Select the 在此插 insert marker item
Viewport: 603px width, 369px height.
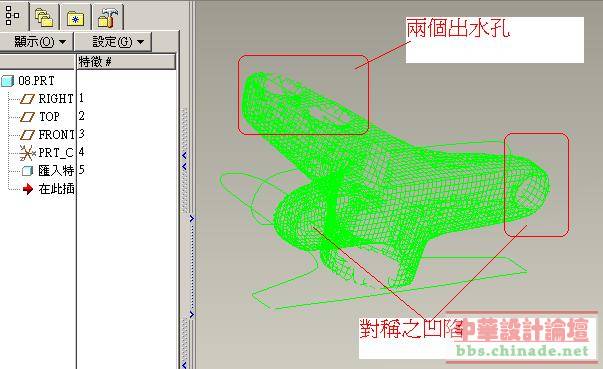(48, 189)
